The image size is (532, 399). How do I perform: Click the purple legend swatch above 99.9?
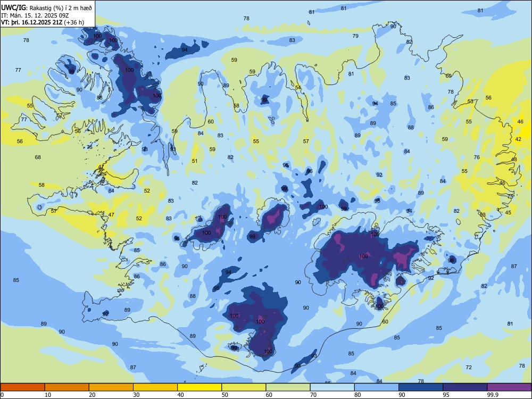point(509,387)
